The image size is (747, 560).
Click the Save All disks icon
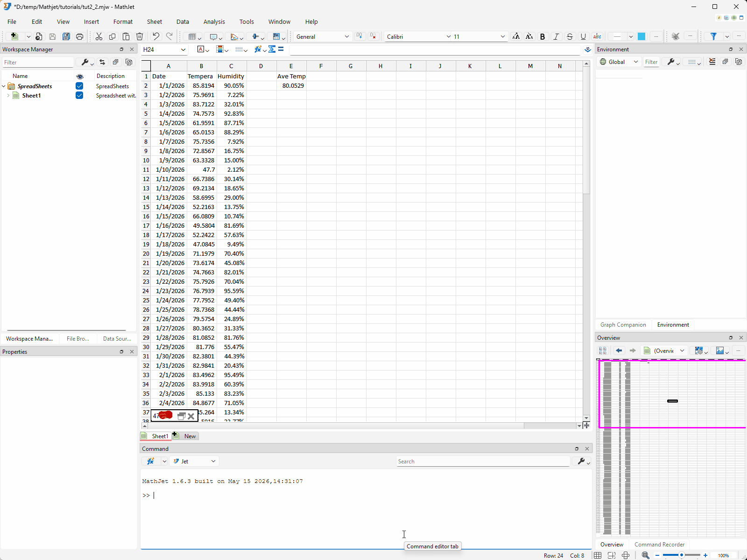[x=66, y=36]
